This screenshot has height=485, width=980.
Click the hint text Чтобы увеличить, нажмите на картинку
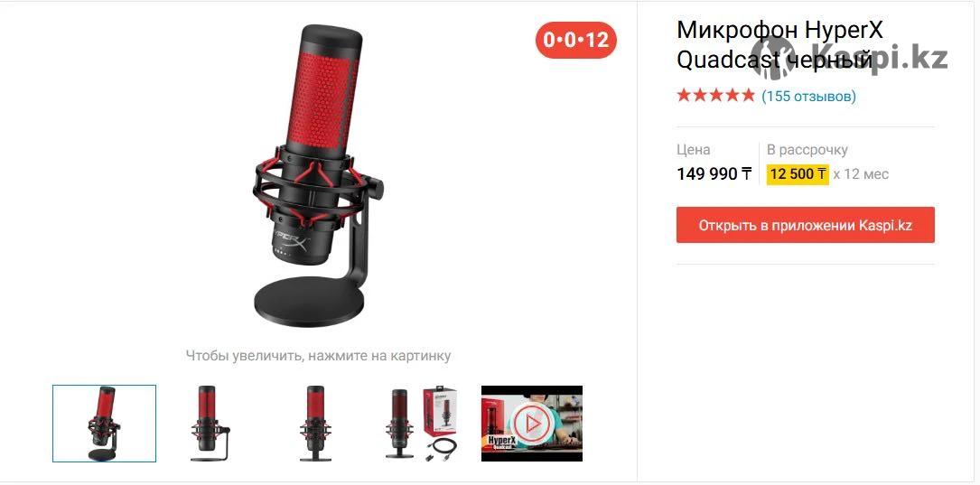coord(318,356)
